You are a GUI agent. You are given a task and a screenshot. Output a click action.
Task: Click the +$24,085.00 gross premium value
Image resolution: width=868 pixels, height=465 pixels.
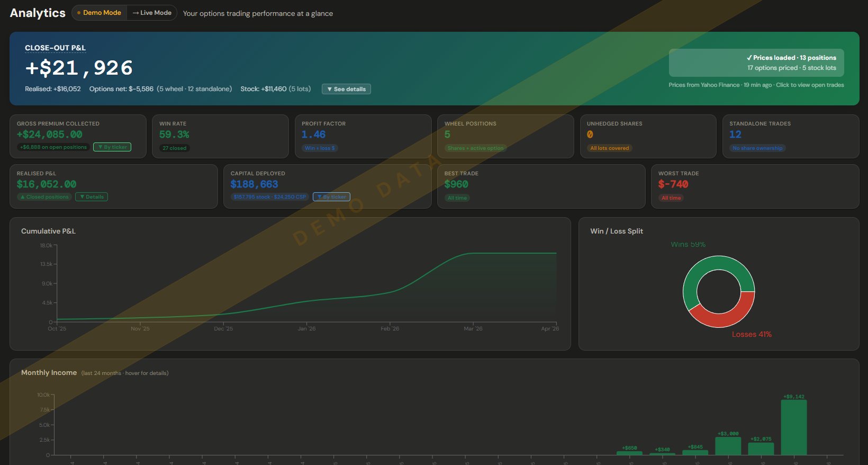[x=50, y=135]
